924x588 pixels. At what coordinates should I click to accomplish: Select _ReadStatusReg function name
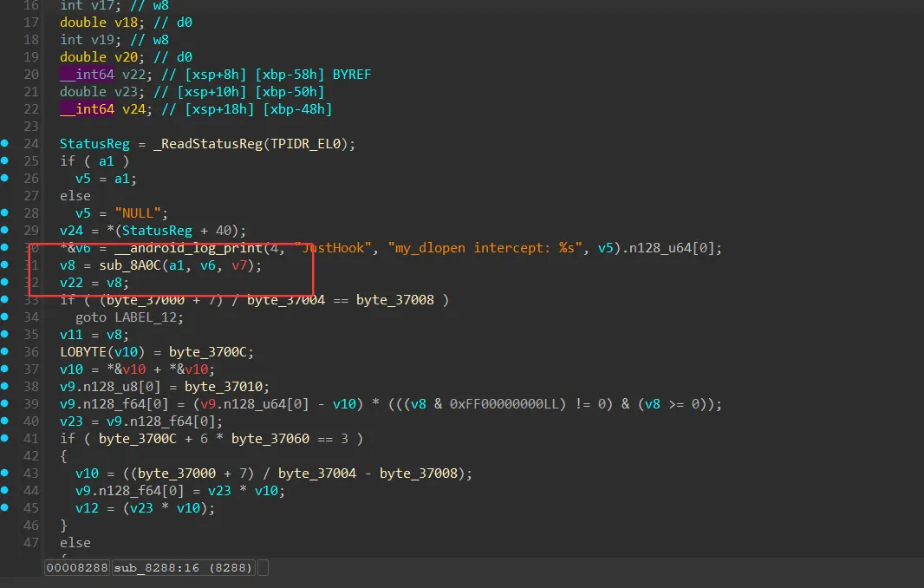[207, 144]
